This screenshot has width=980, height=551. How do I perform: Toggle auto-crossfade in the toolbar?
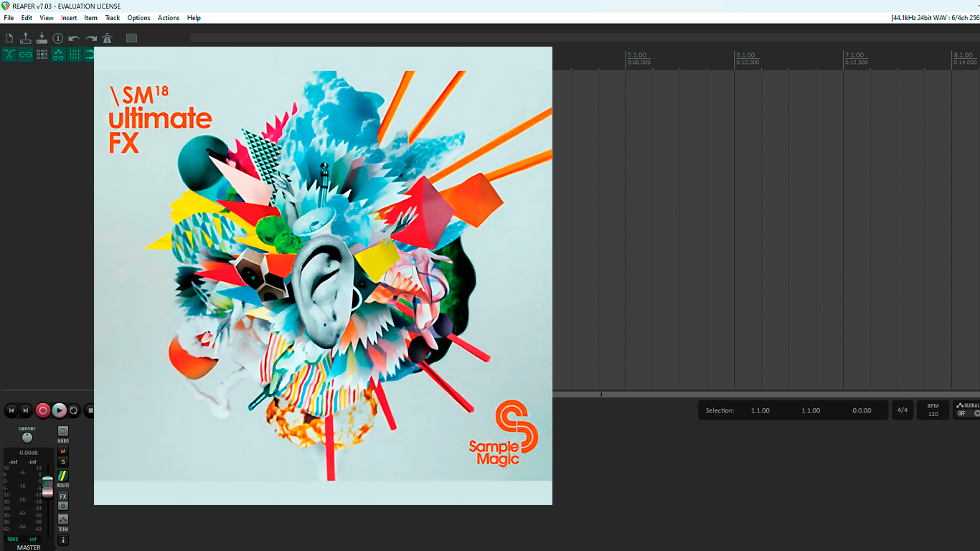(x=9, y=55)
